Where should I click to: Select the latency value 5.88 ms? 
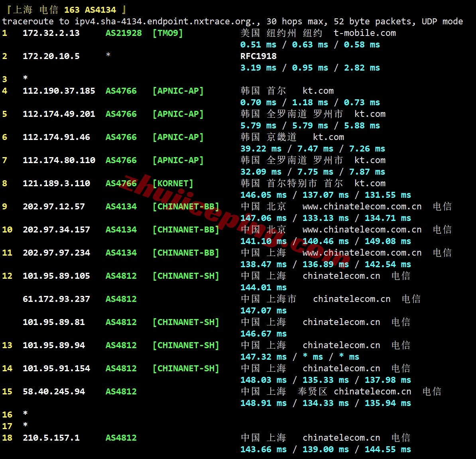(362, 125)
